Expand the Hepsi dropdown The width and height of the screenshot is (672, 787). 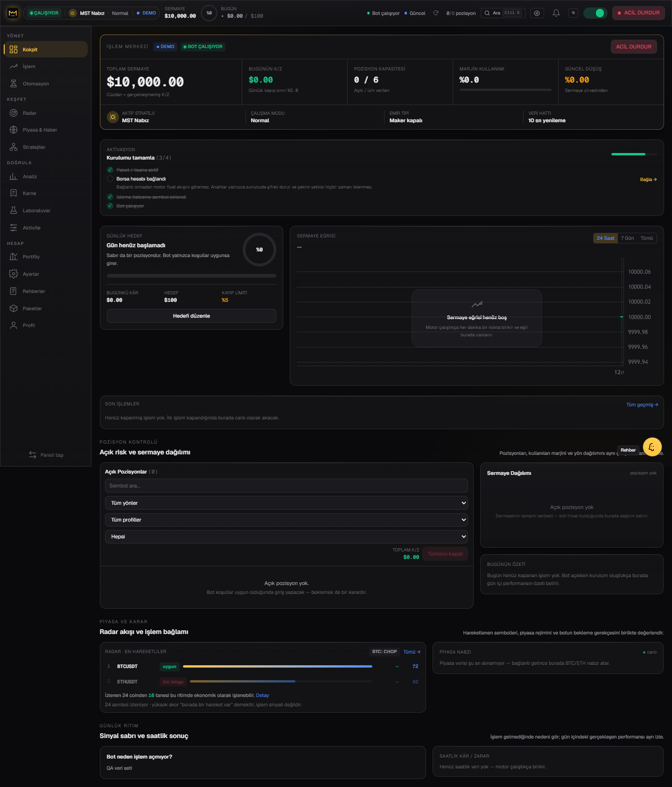click(287, 536)
